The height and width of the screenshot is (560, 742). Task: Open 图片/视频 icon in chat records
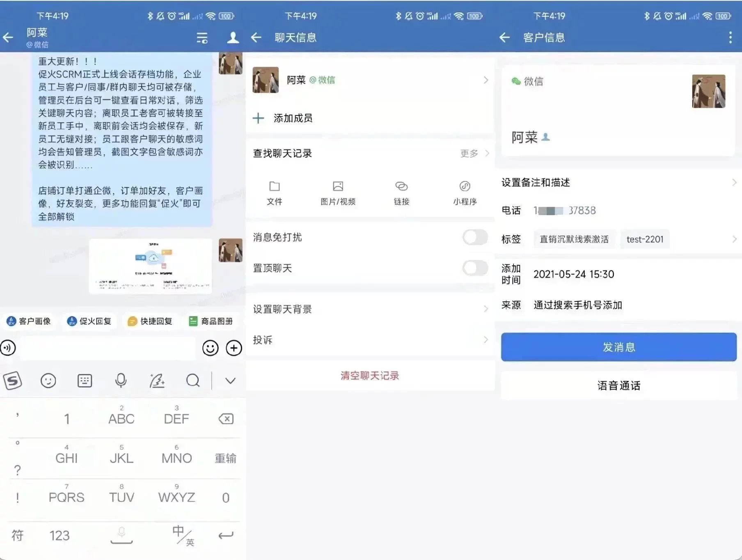(338, 186)
